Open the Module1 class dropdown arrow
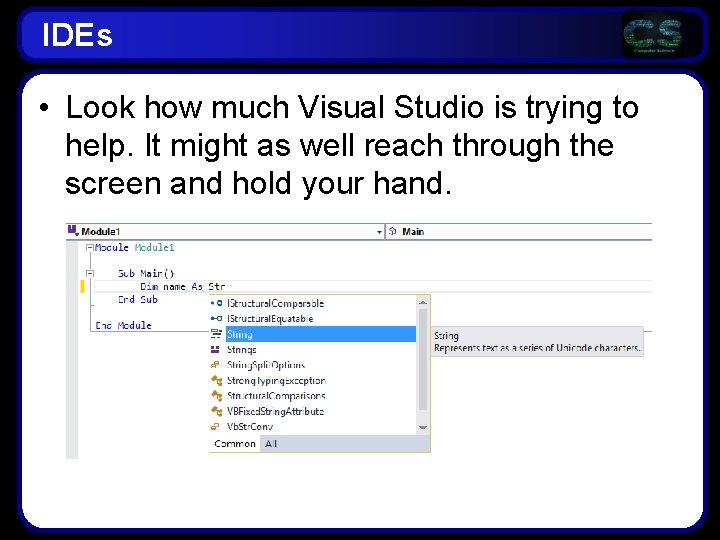Screen dimensions: 720x540 tap(379, 232)
